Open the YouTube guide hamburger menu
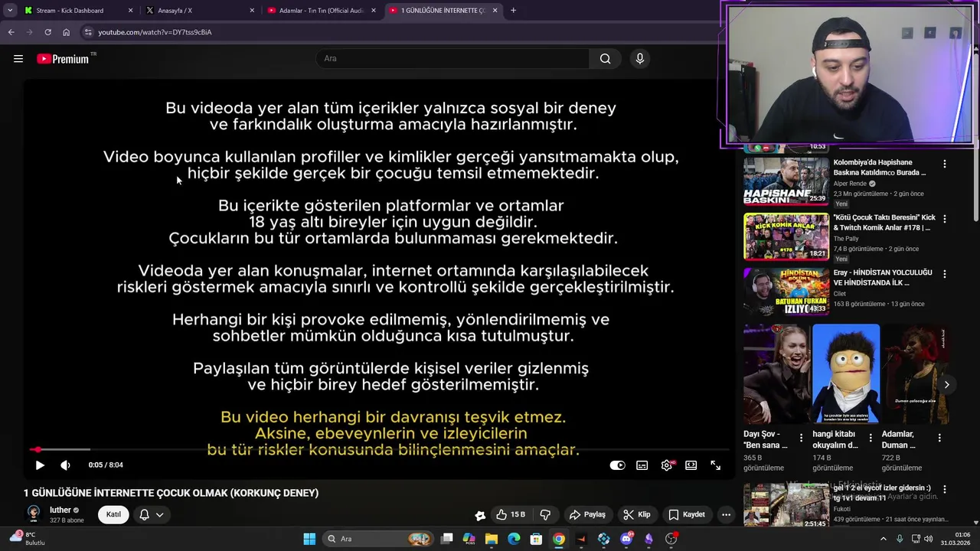This screenshot has height=551, width=980. 18,59
